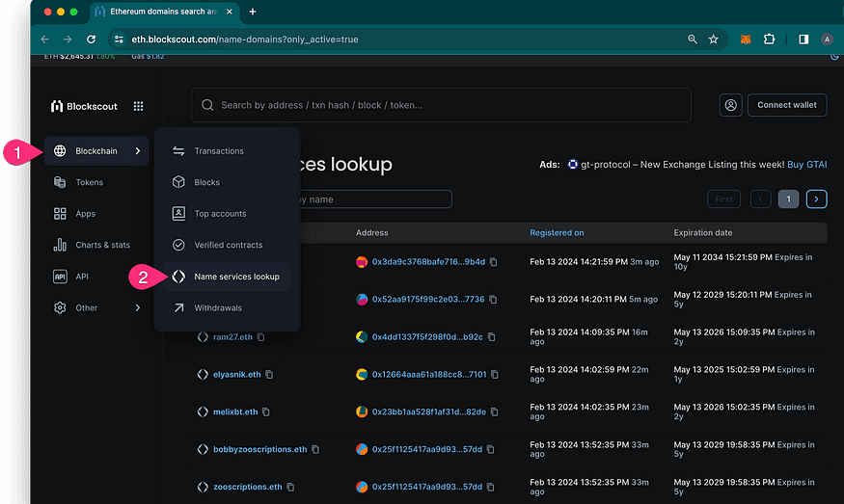Image resolution: width=844 pixels, height=504 pixels.
Task: Open the bobbyzooscriptions.eth domain
Action: click(260, 449)
